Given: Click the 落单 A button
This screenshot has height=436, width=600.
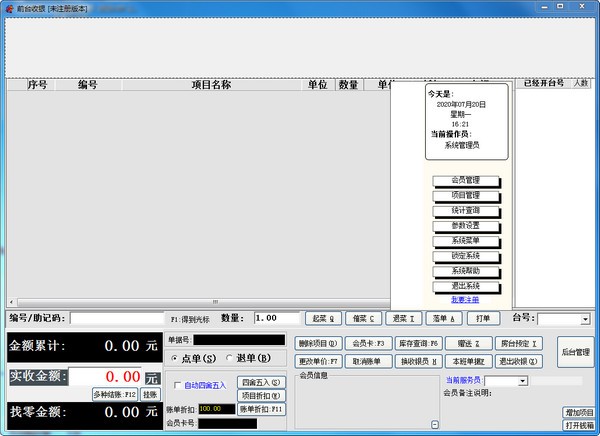Looking at the screenshot, I should click(444, 318).
